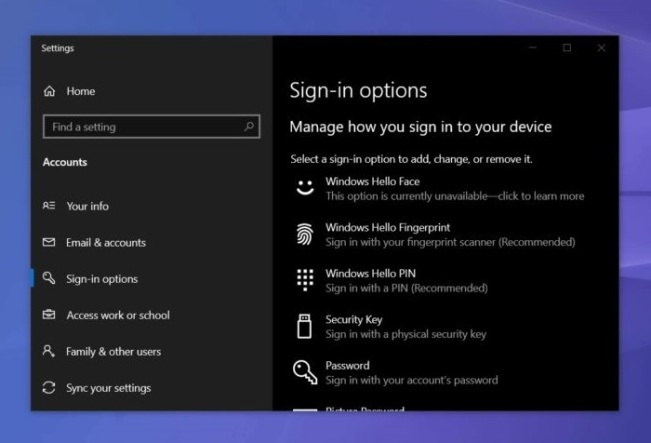Click the Email & accounts envelope icon
Screen dimensions: 651x443
[49, 243]
